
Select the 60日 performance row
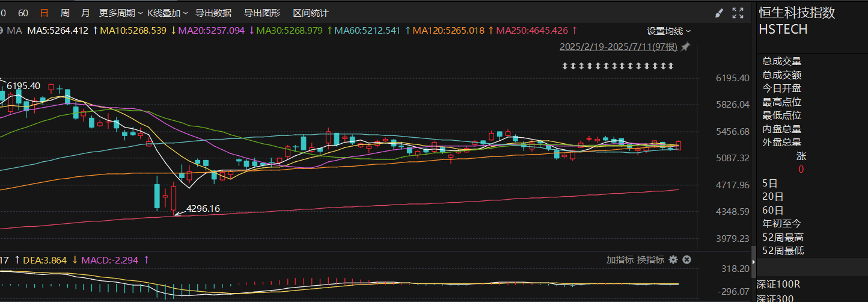point(772,210)
